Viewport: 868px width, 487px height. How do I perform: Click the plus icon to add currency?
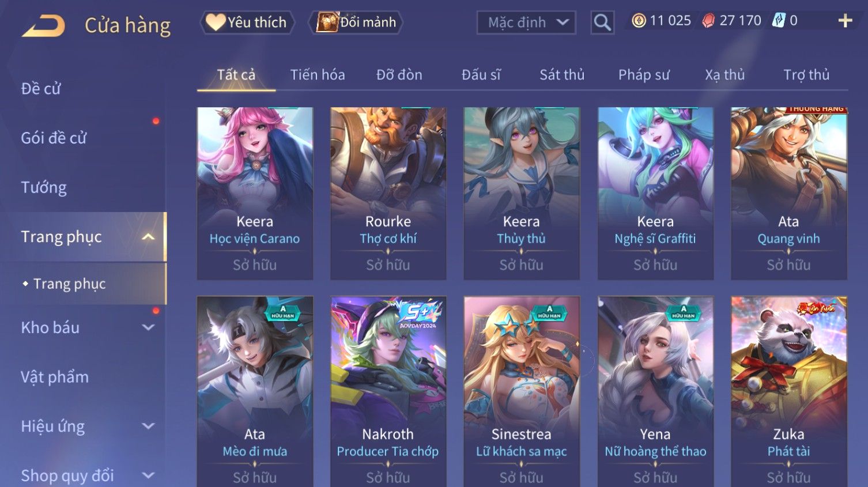tap(845, 21)
